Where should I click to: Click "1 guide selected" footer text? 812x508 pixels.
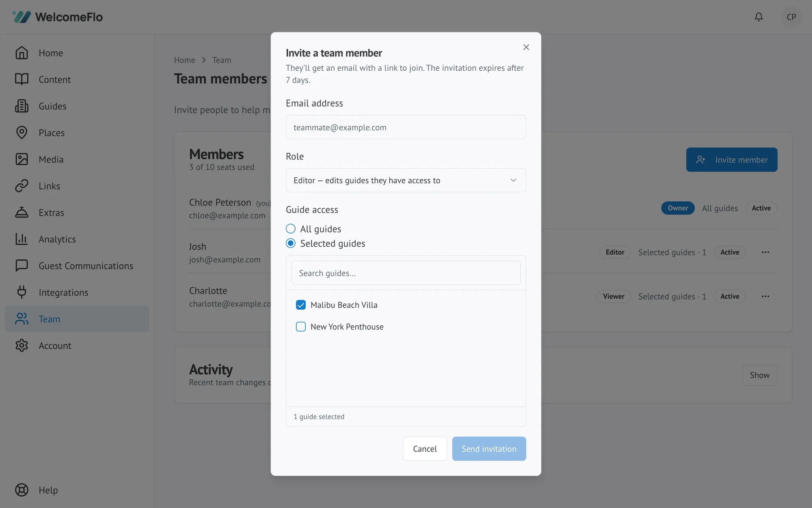(x=319, y=417)
